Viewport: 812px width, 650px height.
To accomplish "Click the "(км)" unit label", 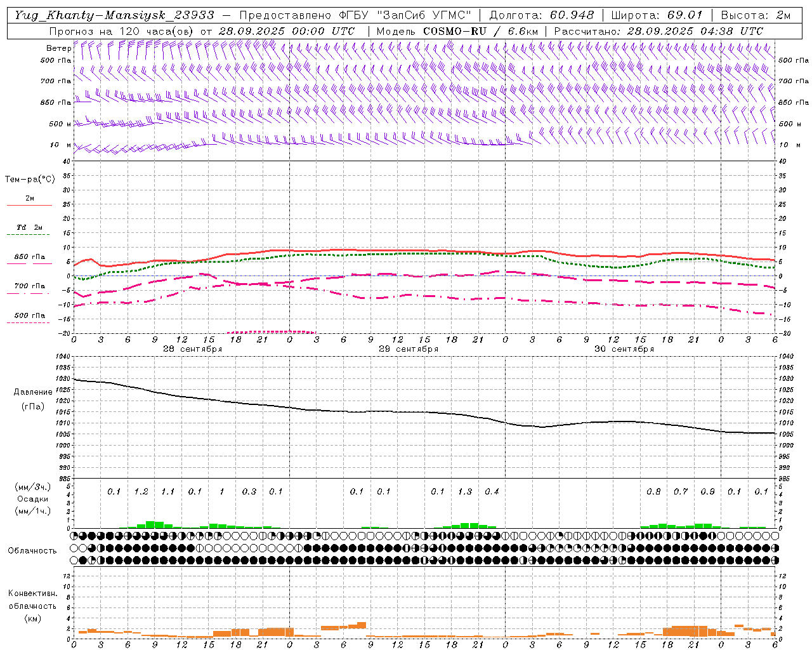I will (32, 618).
